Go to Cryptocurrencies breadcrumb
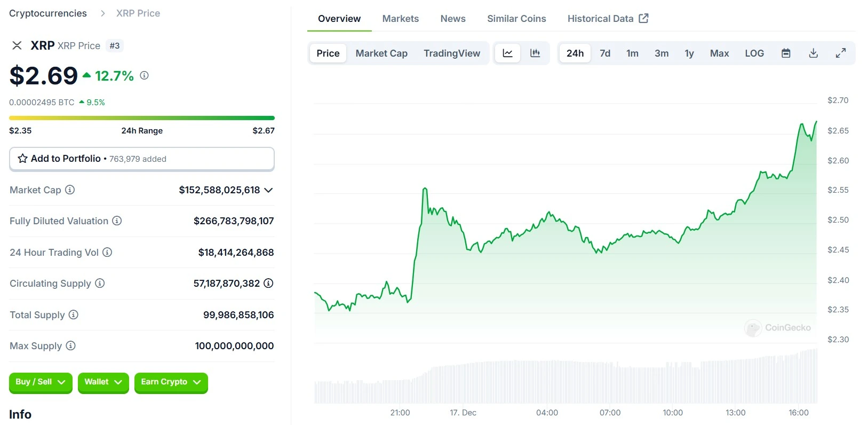The image size is (868, 425). tap(48, 13)
